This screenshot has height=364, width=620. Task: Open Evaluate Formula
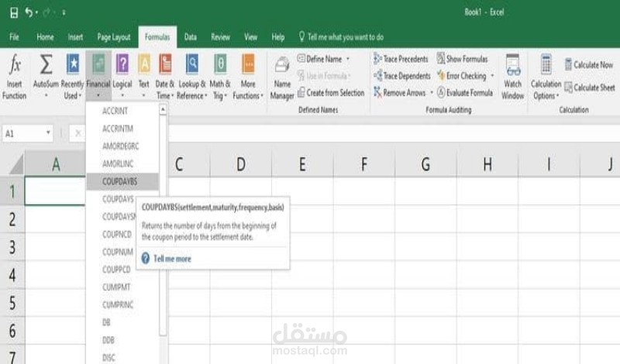click(465, 93)
